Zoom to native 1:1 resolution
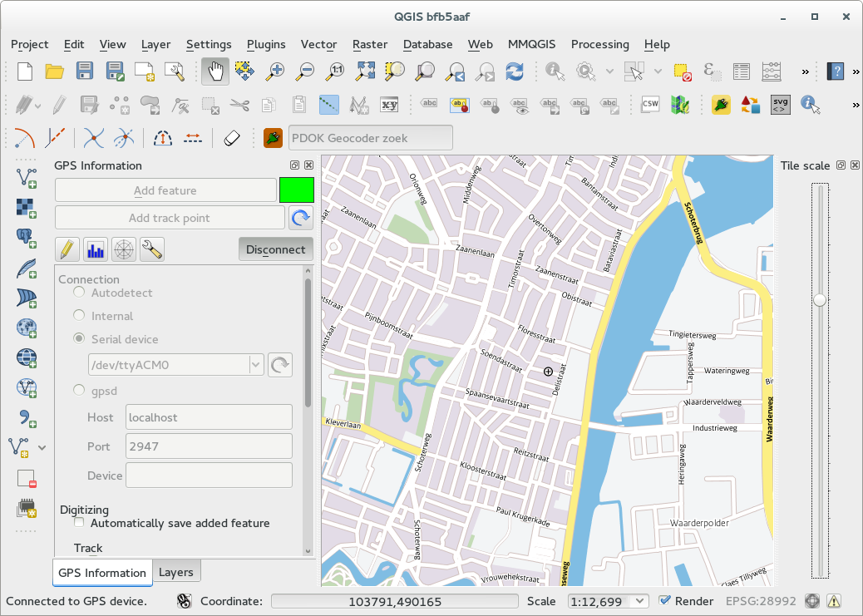Viewport: 863px width, 616px height. click(335, 71)
